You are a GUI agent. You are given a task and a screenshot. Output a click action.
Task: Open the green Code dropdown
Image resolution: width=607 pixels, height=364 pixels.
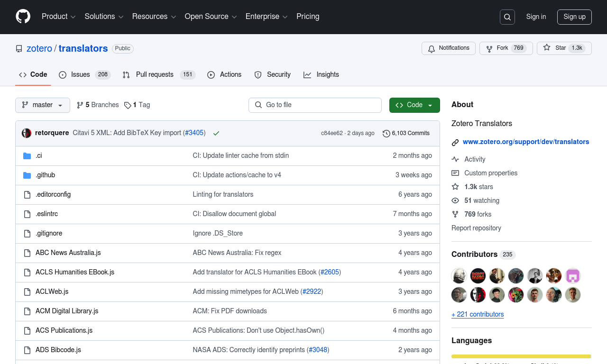(414, 105)
